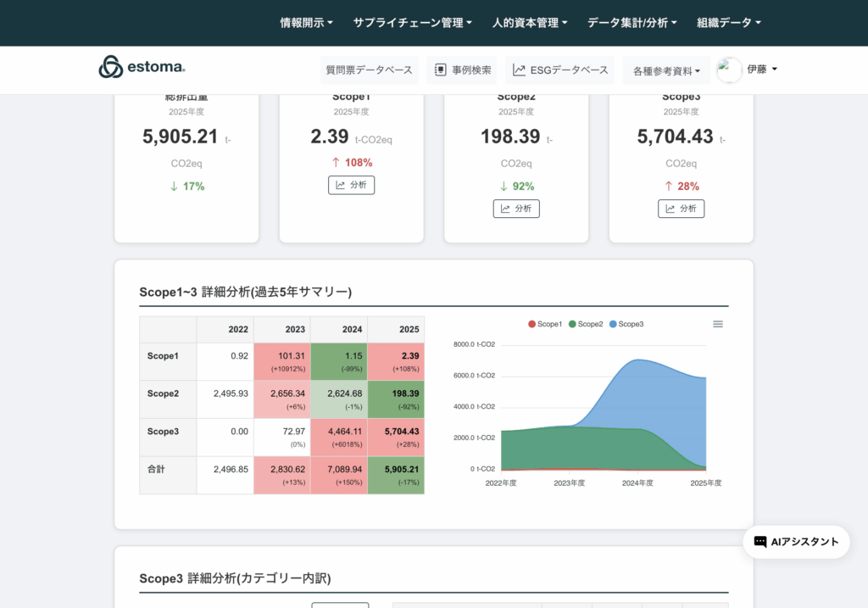Expand the 各種参考資料 dropdown
868x608 pixels.
666,71
